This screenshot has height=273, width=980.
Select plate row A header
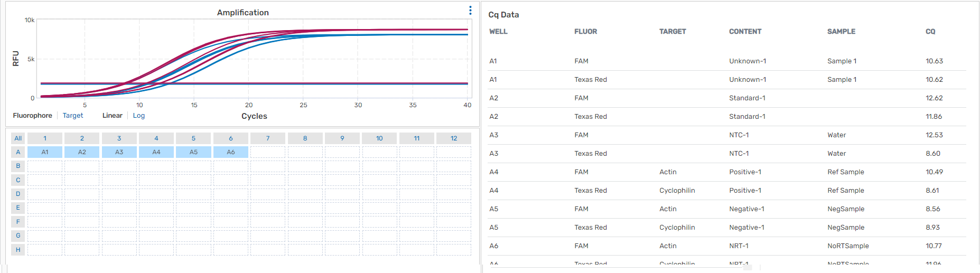tap(18, 152)
